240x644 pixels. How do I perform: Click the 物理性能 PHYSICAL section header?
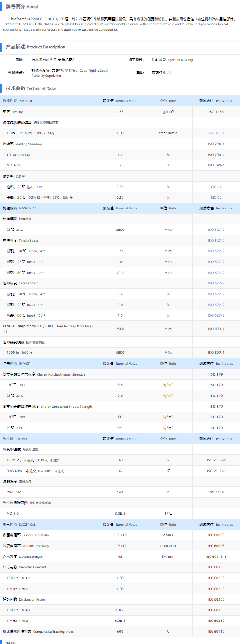(x=18, y=101)
